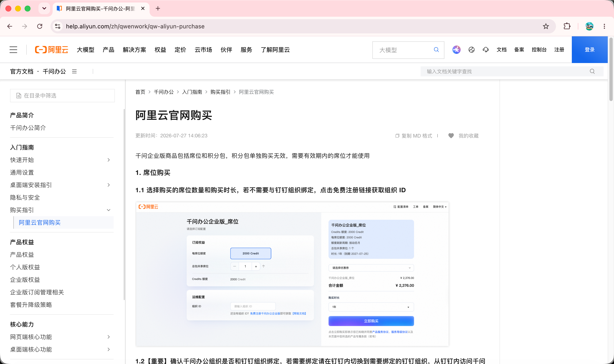Screen dimensions: 614x364
Task: Collapse the 购买指引 sidebar section
Action: (x=109, y=210)
